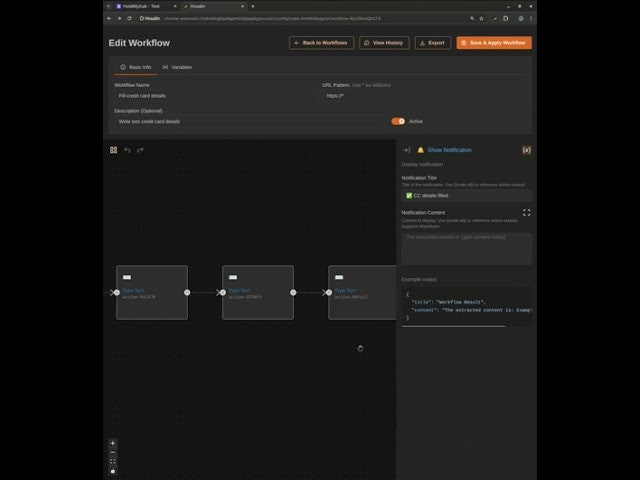
Task: Go forward in the browser
Action: coord(119,18)
